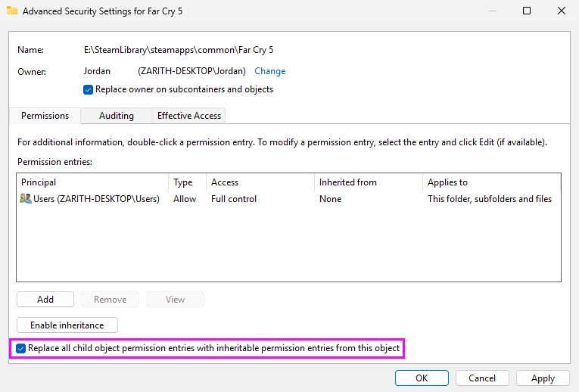Click the Type column header
This screenshot has height=392, width=579.
188,182
